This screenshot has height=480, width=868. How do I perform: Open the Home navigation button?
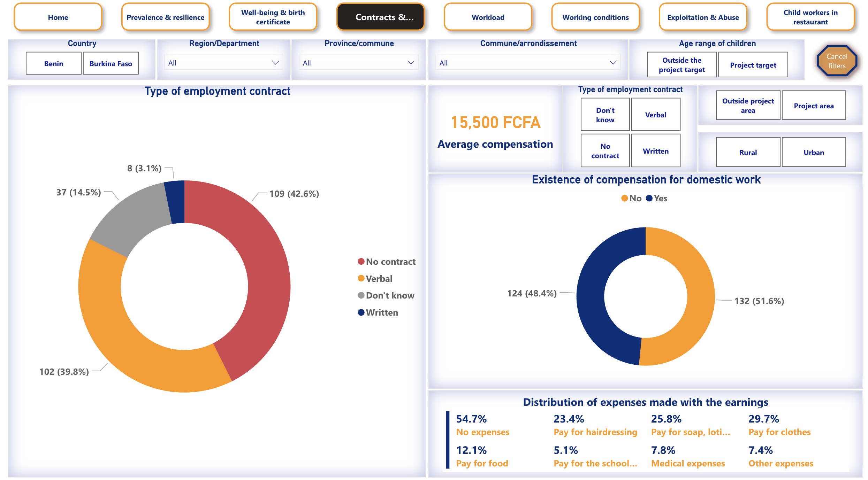pyautogui.click(x=58, y=17)
